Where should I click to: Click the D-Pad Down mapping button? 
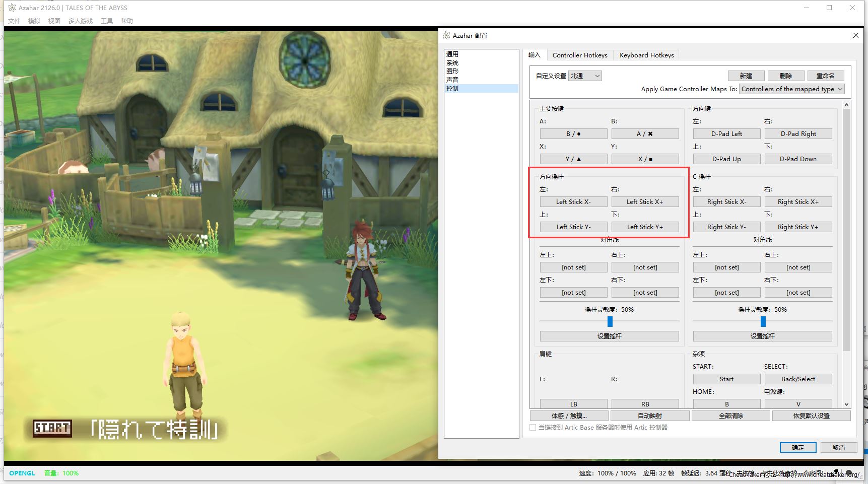click(x=798, y=159)
